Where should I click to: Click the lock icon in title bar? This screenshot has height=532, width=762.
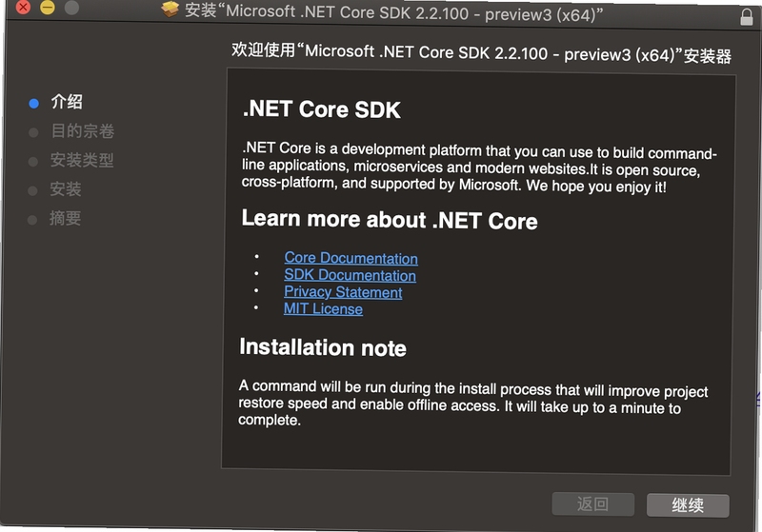click(747, 17)
